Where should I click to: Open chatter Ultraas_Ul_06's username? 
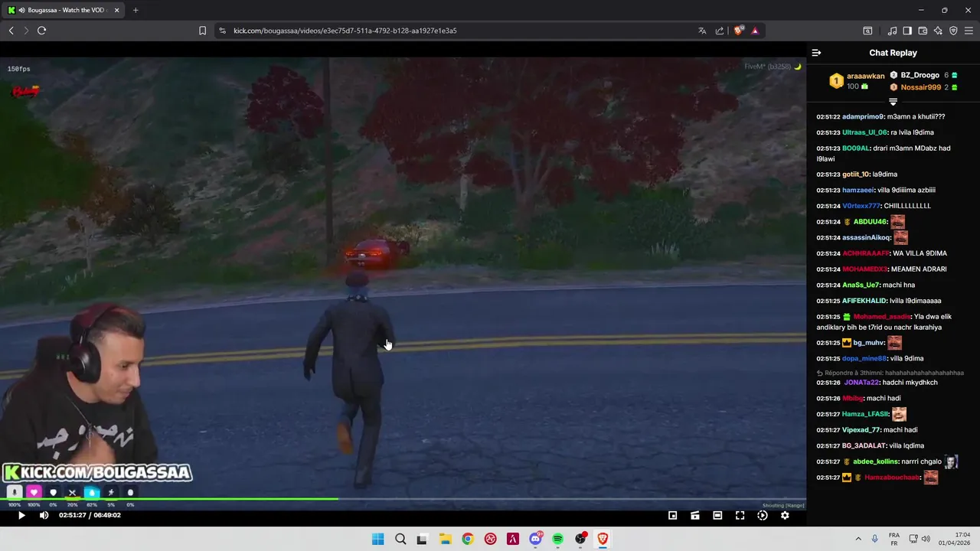(864, 132)
